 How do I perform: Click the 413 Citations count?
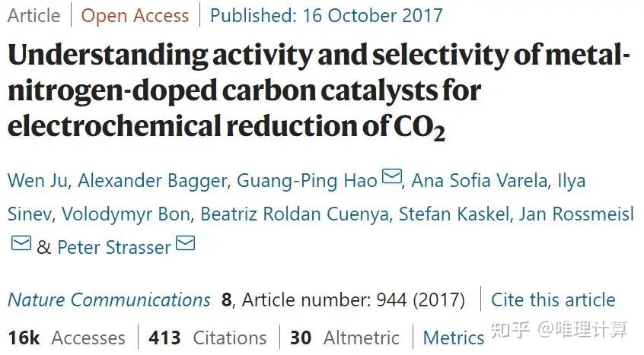click(x=208, y=338)
